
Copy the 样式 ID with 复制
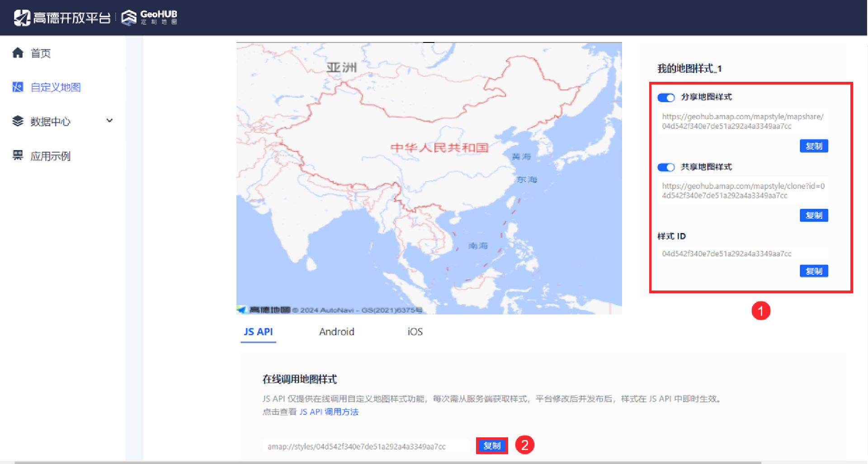(x=814, y=271)
